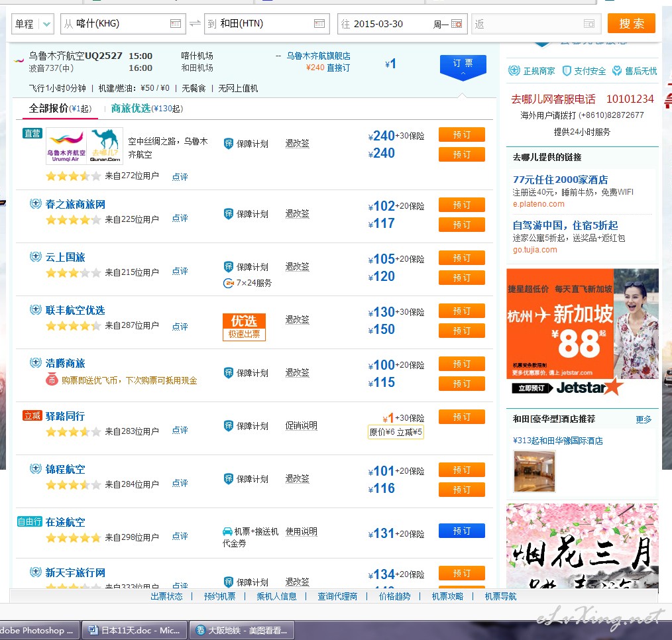This screenshot has height=640, width=672.
Task: Open city list icon in departure field
Action: (x=175, y=24)
